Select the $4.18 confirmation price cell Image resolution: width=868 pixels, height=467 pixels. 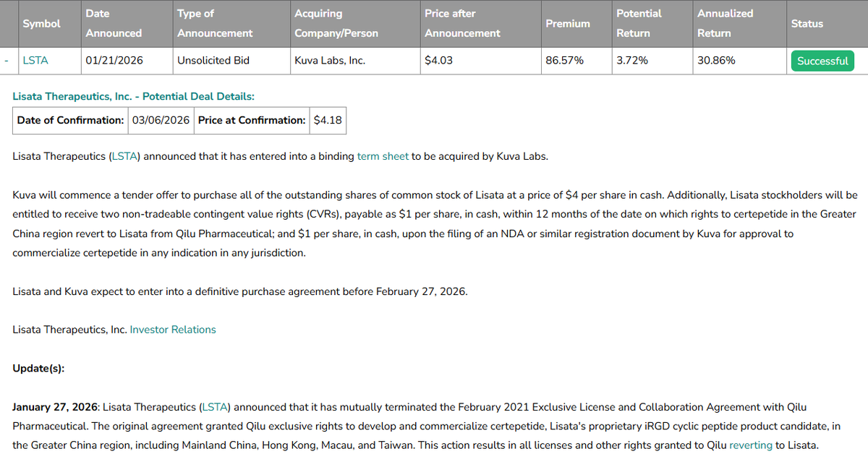328,120
